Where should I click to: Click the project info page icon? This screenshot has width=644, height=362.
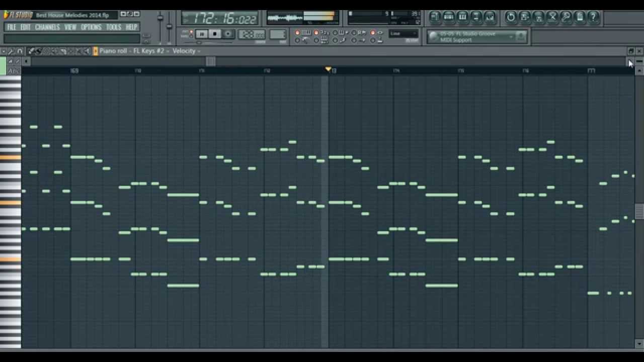580,17
